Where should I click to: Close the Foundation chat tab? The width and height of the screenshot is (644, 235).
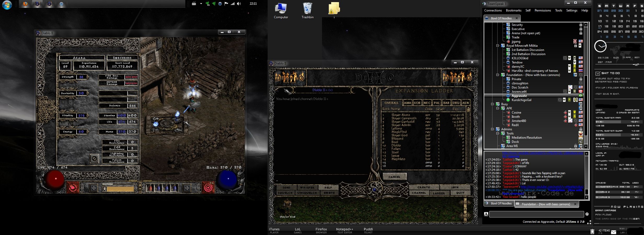pos(575,204)
